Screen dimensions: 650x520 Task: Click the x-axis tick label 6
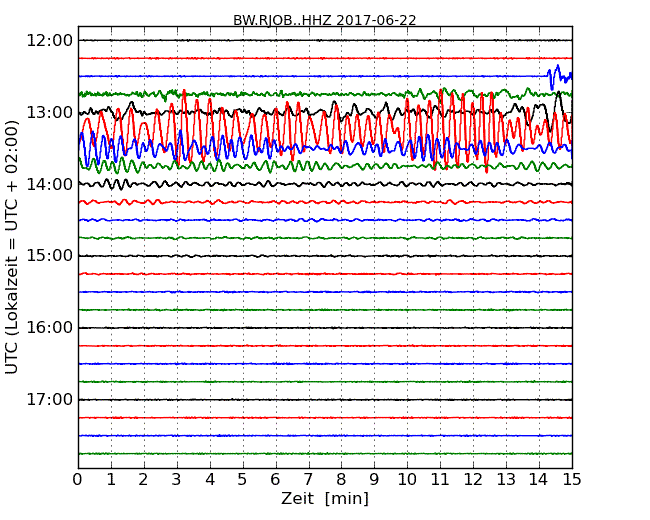coord(276,480)
